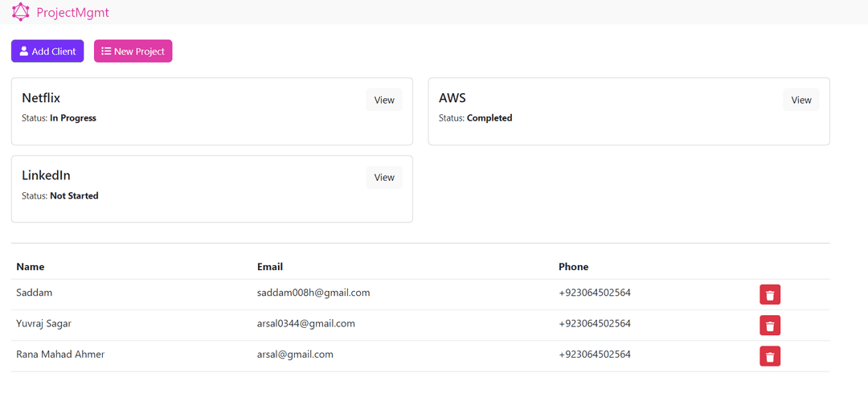Delete client Saddam with trash icon

pyautogui.click(x=770, y=294)
